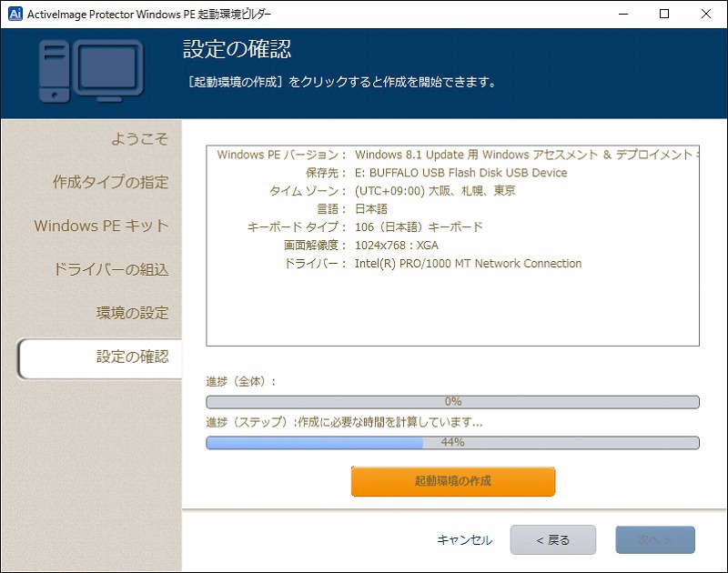Click the ActiveImage Protector app icon in title bar
The image size is (728, 573).
pyautogui.click(x=15, y=14)
